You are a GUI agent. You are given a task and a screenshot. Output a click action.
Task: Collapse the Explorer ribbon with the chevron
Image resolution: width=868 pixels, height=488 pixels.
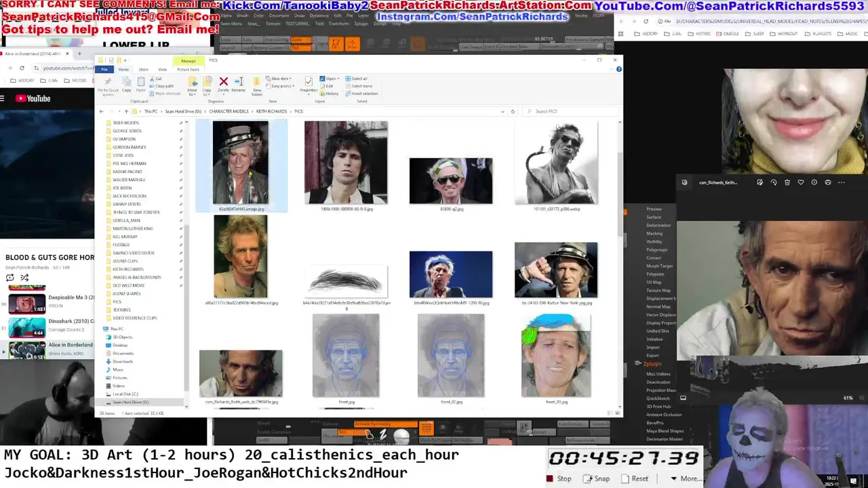(x=610, y=69)
